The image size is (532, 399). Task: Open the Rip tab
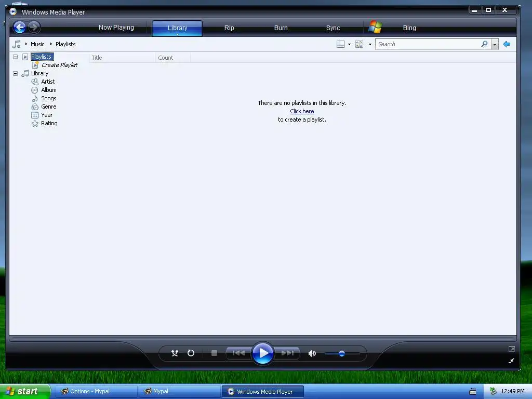(229, 28)
